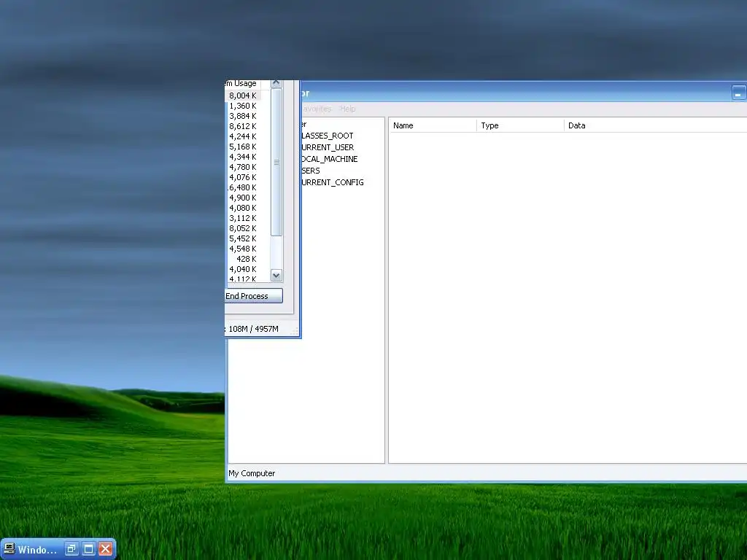Click the 108M / 4957M status text
The image size is (747, 560).
(x=253, y=329)
